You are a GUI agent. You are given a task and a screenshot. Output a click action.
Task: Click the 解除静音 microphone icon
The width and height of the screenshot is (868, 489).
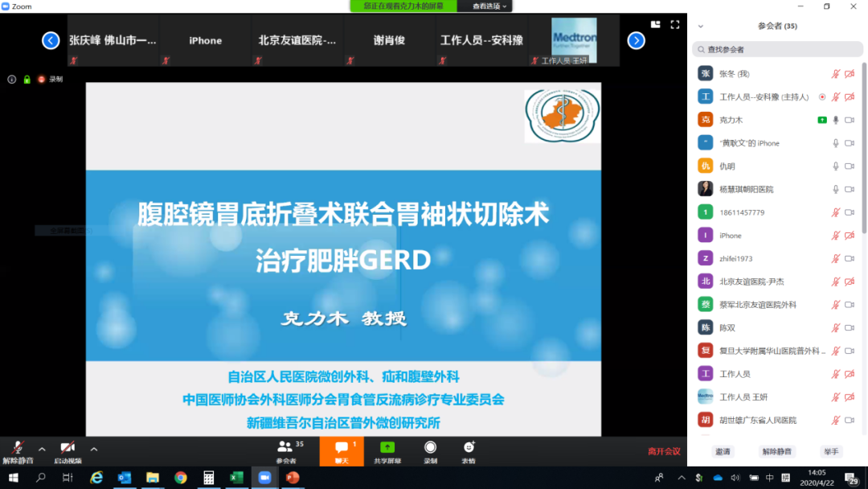[x=17, y=447]
